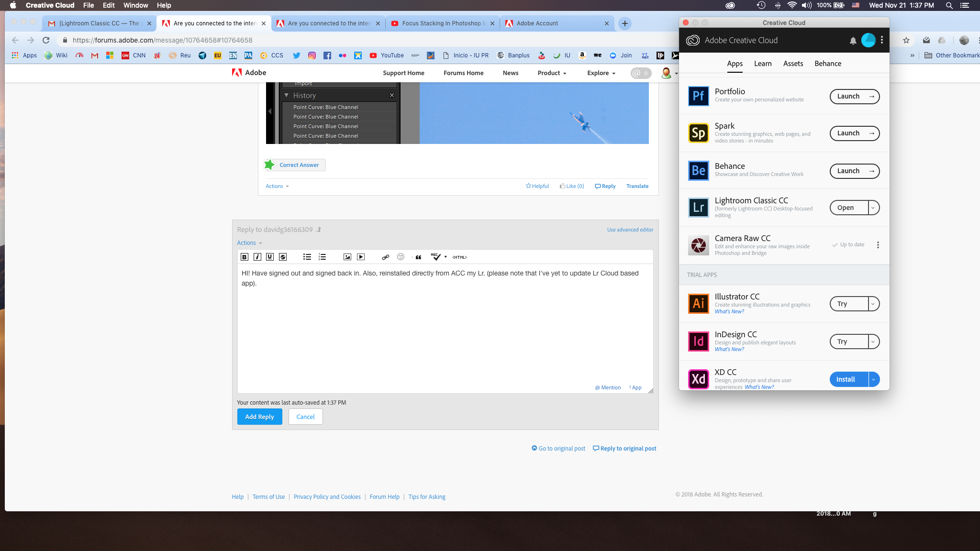
Task: Select the Strikethrough formatting icon in reply editor
Action: click(x=283, y=257)
